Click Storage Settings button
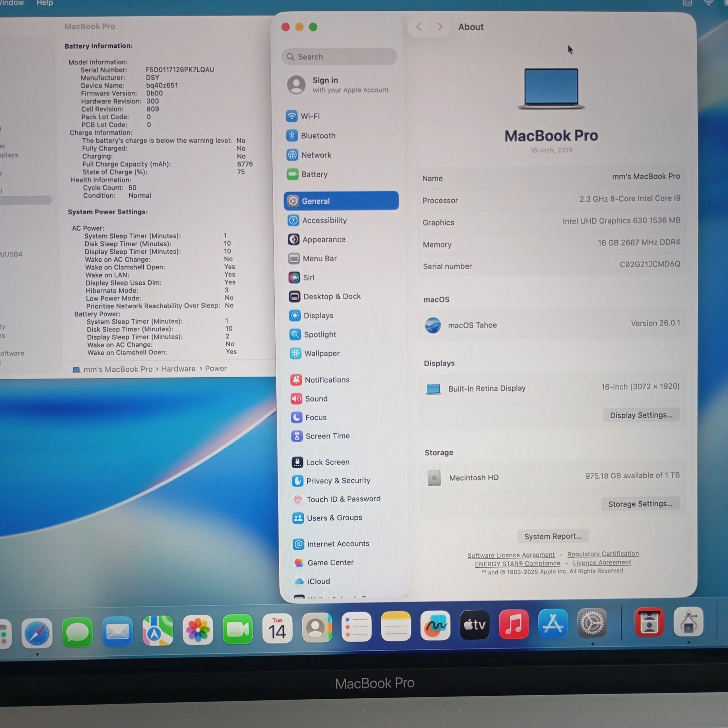The image size is (728, 728). click(x=640, y=504)
